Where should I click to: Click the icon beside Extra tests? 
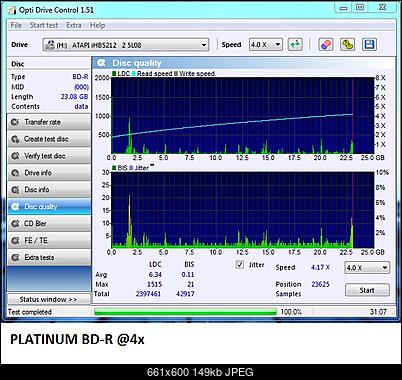click(15, 257)
